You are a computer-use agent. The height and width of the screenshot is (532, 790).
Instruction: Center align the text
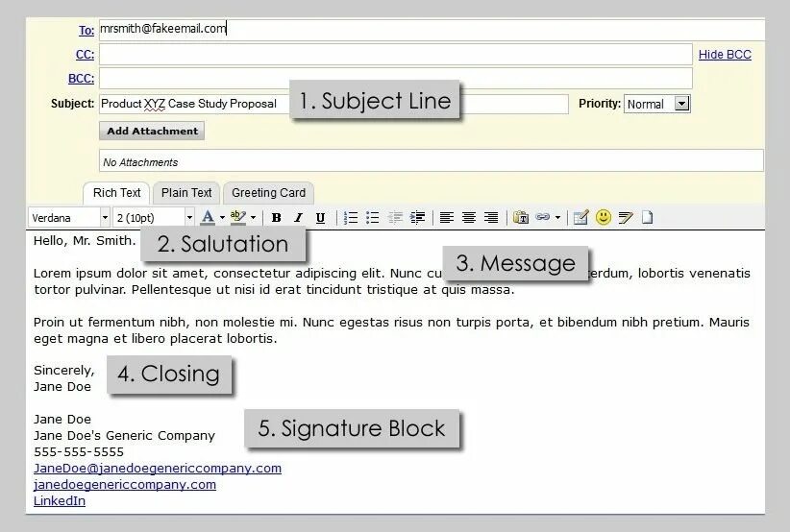tap(469, 217)
